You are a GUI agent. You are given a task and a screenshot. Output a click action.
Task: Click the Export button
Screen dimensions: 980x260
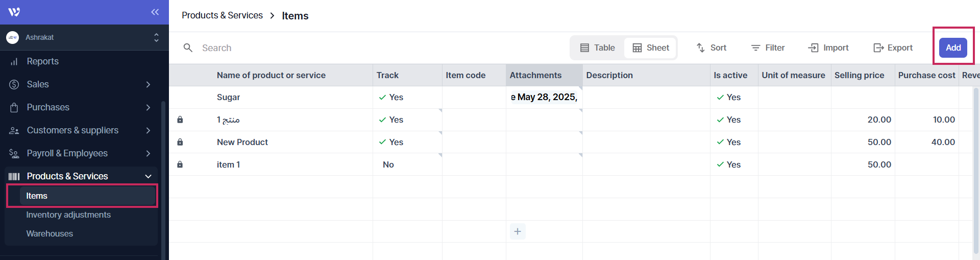coord(893,48)
